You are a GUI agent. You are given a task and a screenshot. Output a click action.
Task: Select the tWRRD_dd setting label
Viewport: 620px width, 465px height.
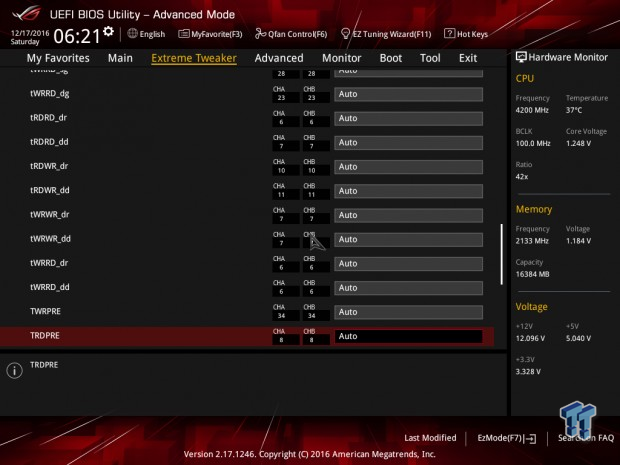click(x=50, y=287)
